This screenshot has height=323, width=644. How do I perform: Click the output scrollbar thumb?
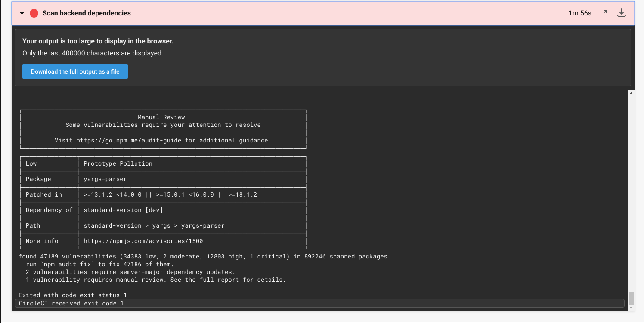[631, 298]
